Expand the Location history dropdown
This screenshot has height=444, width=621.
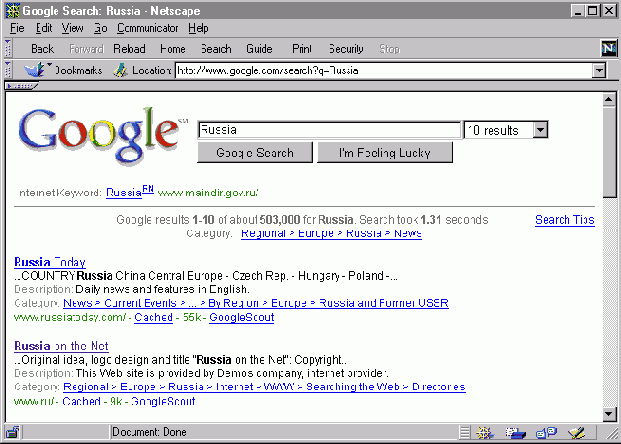599,71
